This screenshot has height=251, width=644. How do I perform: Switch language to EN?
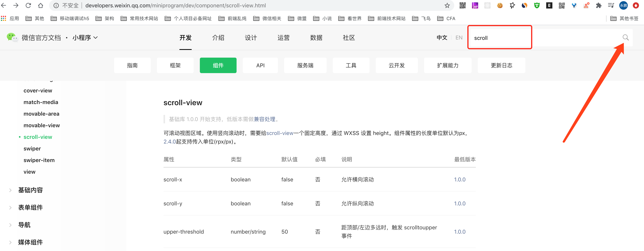click(459, 38)
